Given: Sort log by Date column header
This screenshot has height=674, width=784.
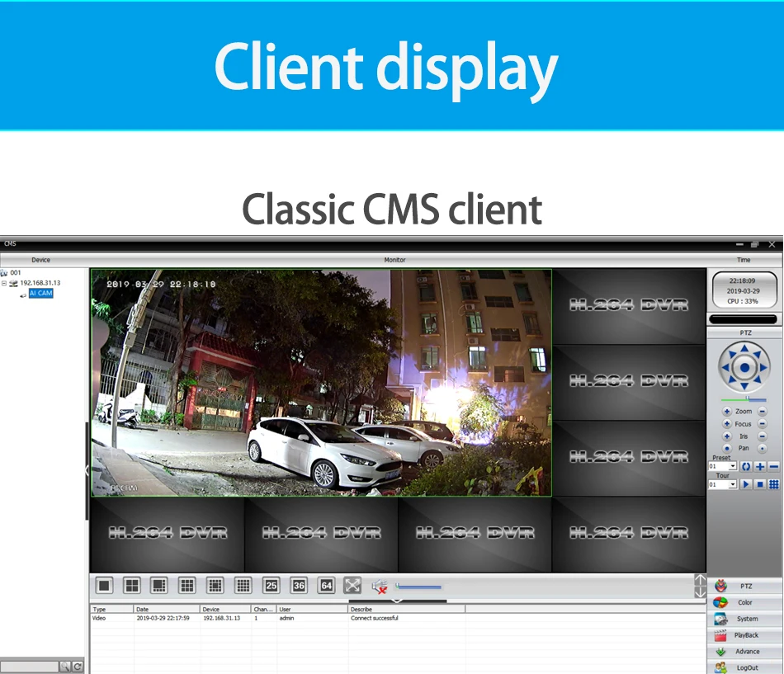Looking at the screenshot, I should pyautogui.click(x=167, y=609).
